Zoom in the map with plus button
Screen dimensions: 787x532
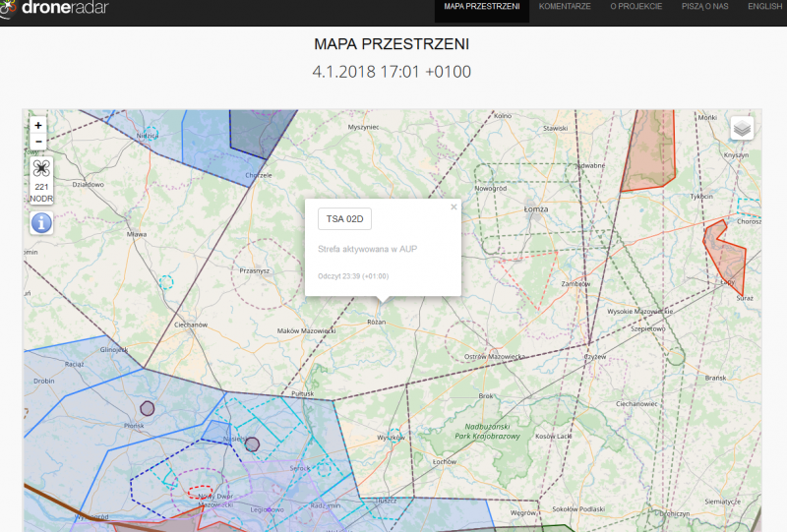(38, 125)
